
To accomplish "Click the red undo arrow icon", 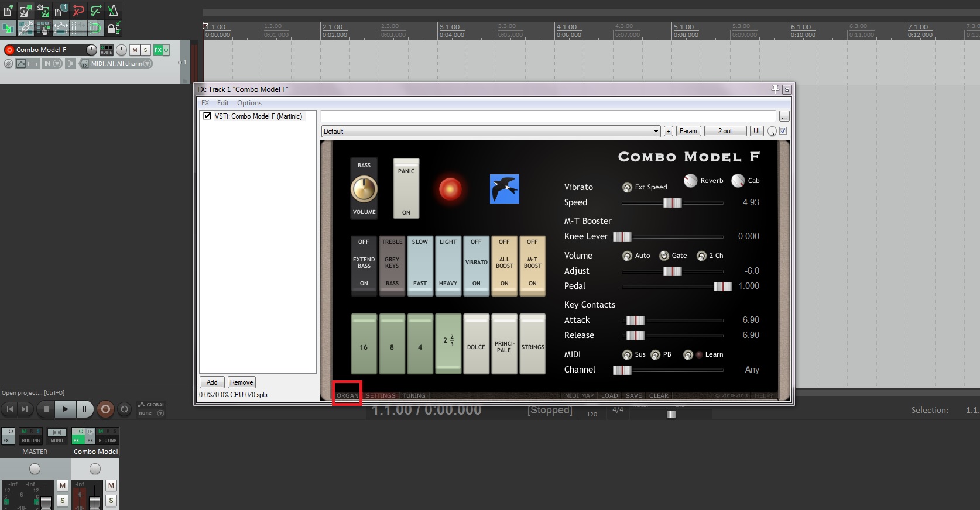I will click(x=78, y=10).
